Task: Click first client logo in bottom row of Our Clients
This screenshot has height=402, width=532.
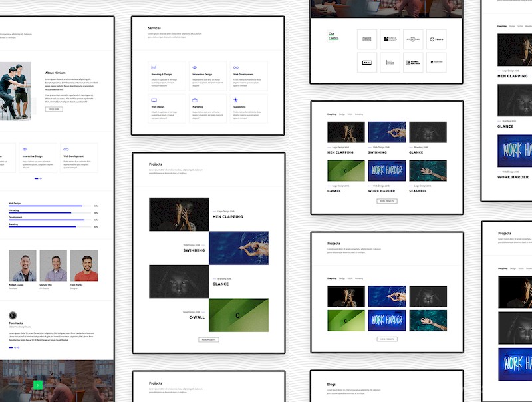Action: coord(367,62)
